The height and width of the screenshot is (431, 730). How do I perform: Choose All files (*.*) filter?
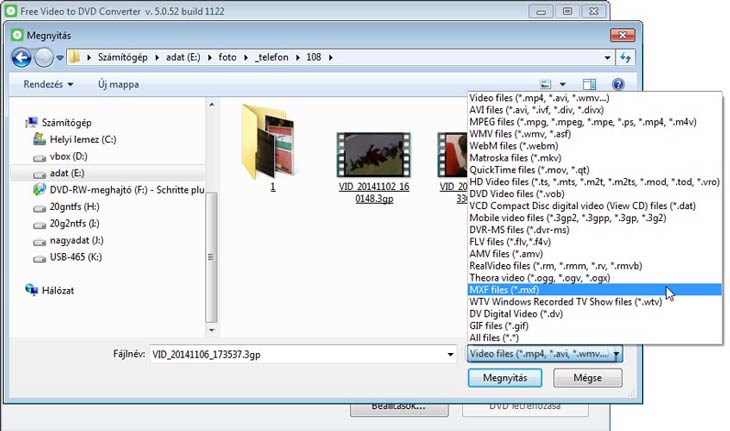(x=595, y=338)
